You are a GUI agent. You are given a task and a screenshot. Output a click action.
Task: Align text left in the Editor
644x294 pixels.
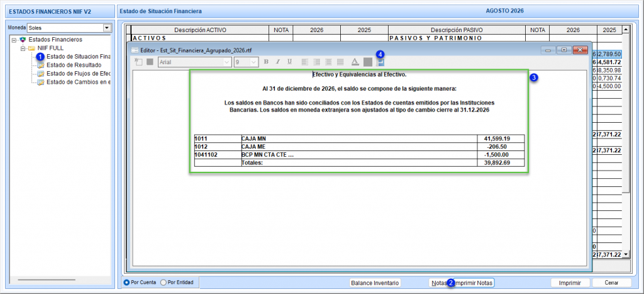coord(304,62)
